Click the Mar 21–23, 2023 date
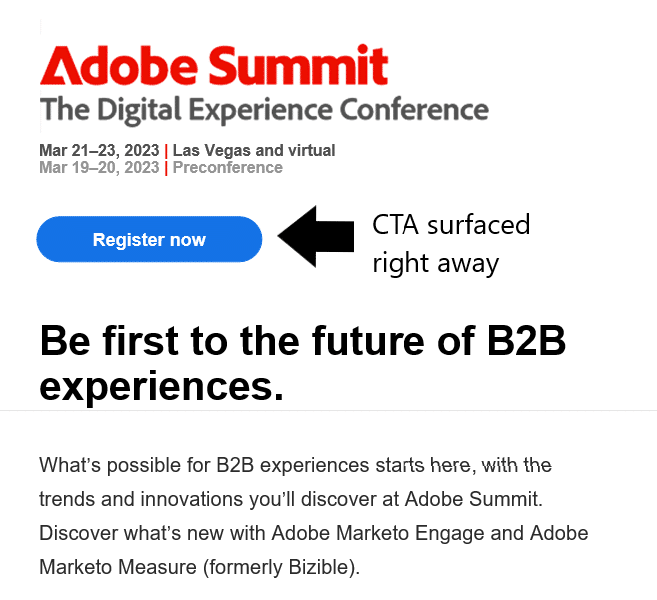This screenshot has width=657, height=600. point(99,150)
